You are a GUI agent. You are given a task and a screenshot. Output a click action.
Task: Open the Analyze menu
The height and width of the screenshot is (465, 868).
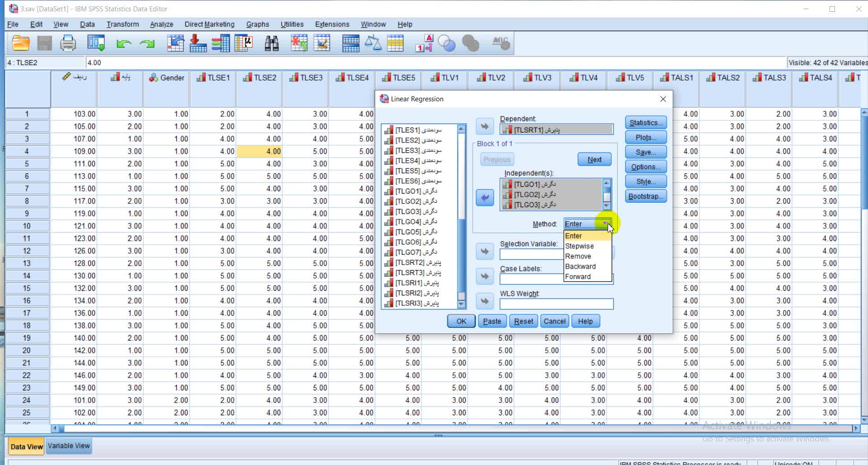[161, 24]
